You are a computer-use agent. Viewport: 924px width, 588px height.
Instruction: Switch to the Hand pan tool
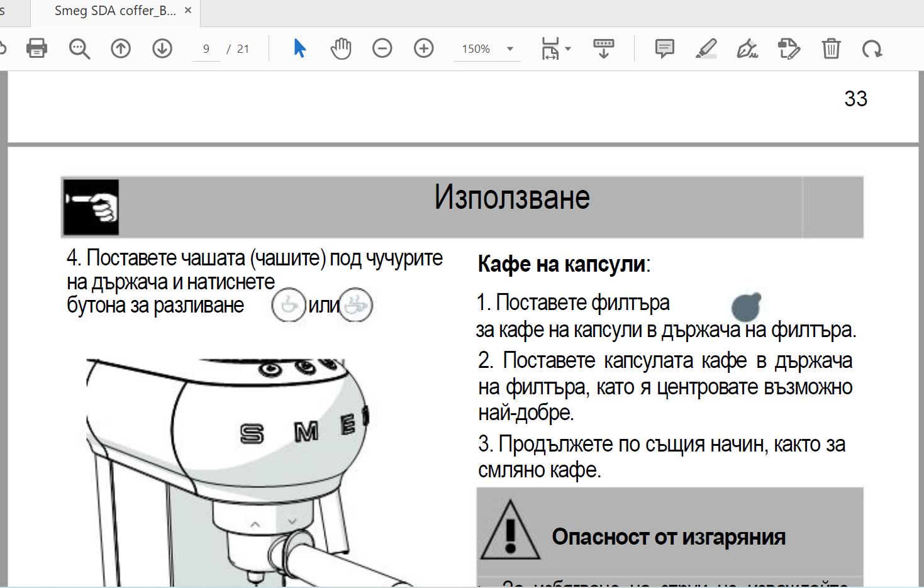341,48
